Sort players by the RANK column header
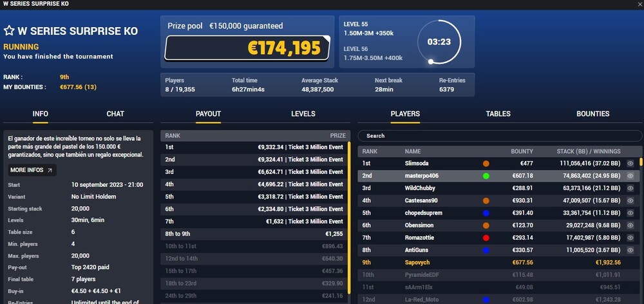The image size is (644, 304). click(369, 151)
